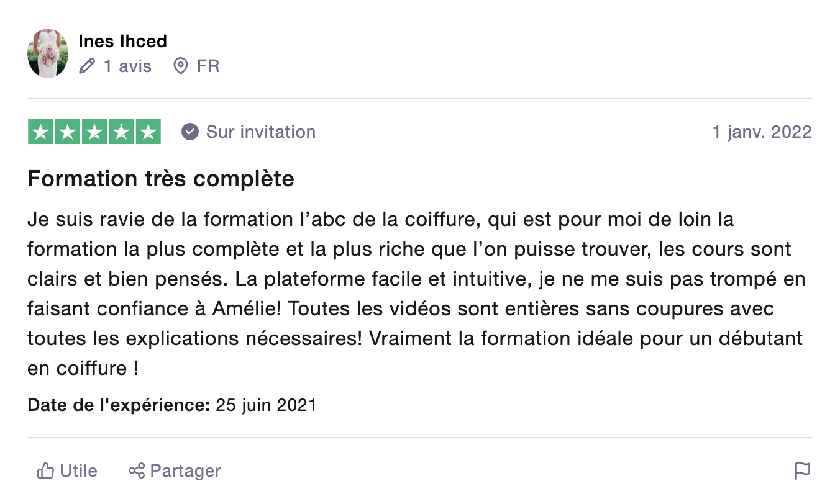Image resolution: width=835 pixels, height=504 pixels.
Task: Open the 'Sur invitation' verification label
Action: tap(261, 132)
